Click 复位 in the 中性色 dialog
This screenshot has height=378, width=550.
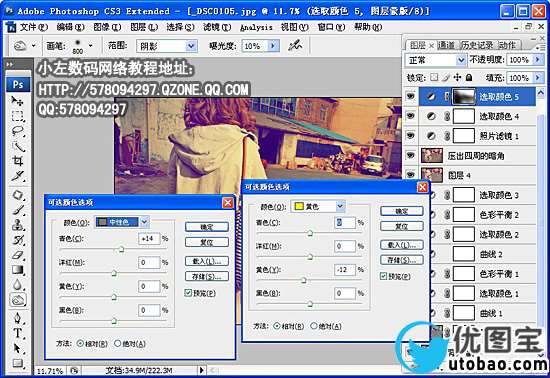point(207,242)
